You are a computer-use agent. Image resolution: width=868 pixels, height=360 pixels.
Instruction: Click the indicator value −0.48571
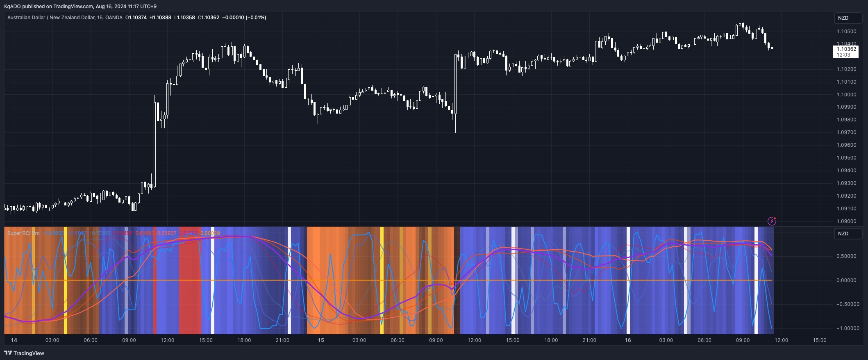79,233
